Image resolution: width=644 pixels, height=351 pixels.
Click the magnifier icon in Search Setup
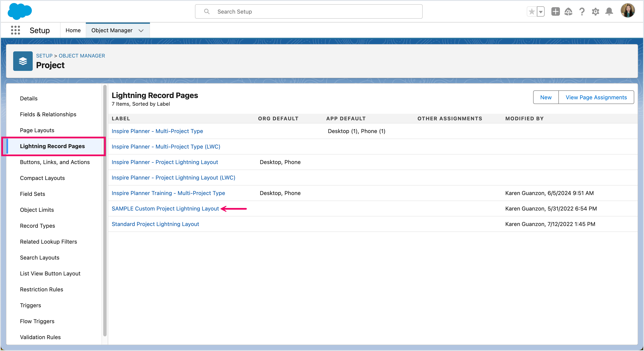point(207,11)
